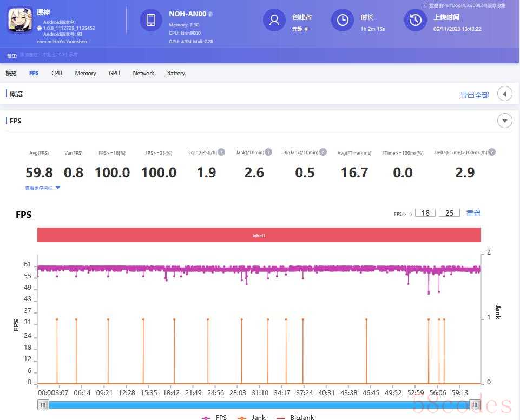Screen dimensions: 520x420
Task: Open help icon for Jank(/10min)
Action: [268, 152]
